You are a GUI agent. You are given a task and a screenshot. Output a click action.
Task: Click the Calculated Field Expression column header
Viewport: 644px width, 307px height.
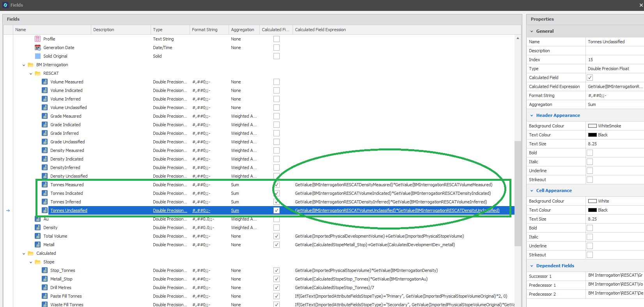320,30
